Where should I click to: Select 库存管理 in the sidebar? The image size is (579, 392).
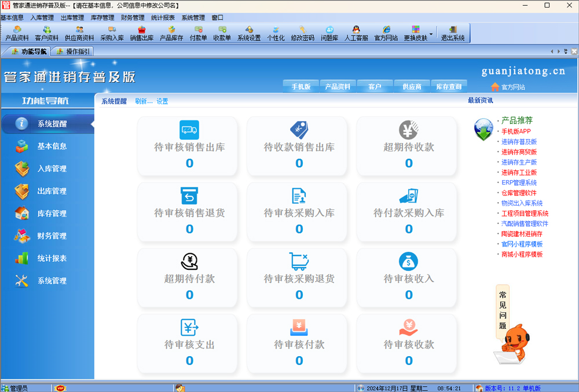click(47, 213)
